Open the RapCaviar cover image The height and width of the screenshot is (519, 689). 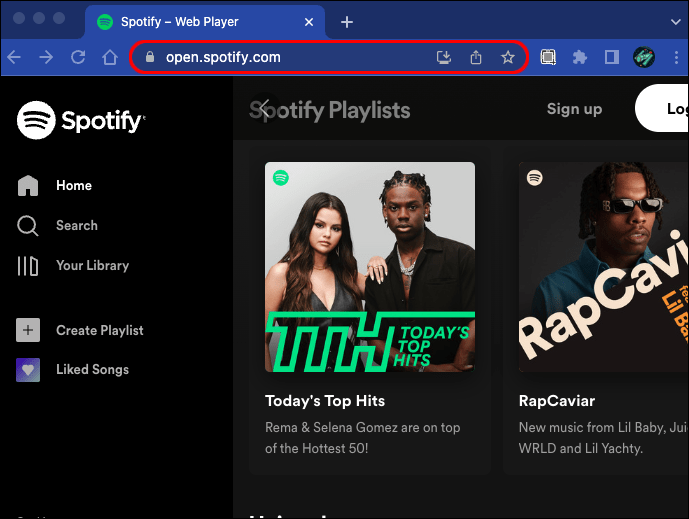[603, 267]
